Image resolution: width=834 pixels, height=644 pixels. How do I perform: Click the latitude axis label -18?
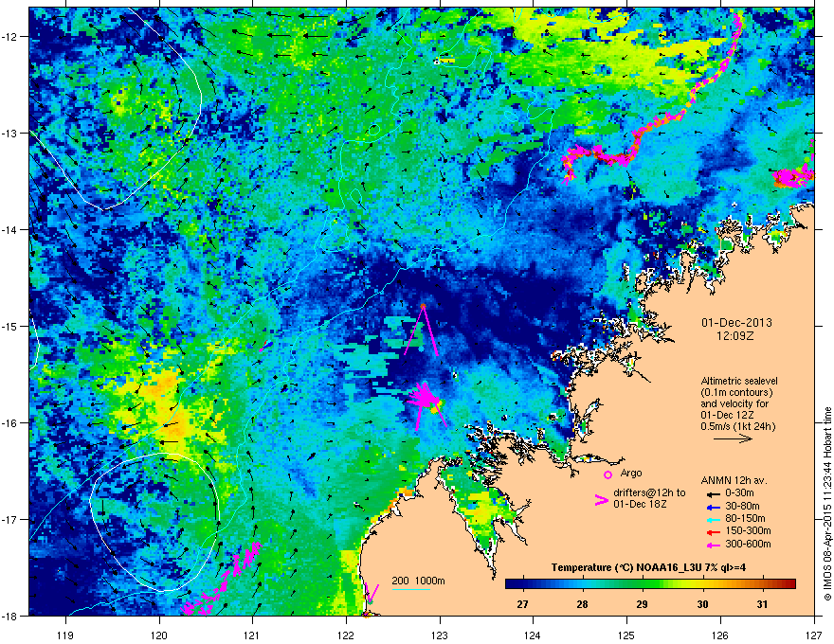10,616
